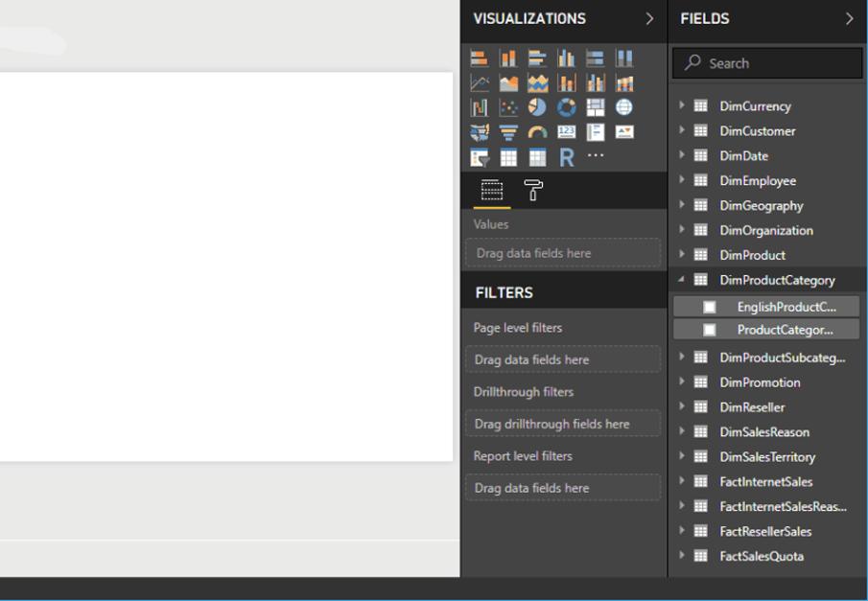Expand the DimEmployee table
This screenshot has width=868, height=601.
(x=681, y=180)
